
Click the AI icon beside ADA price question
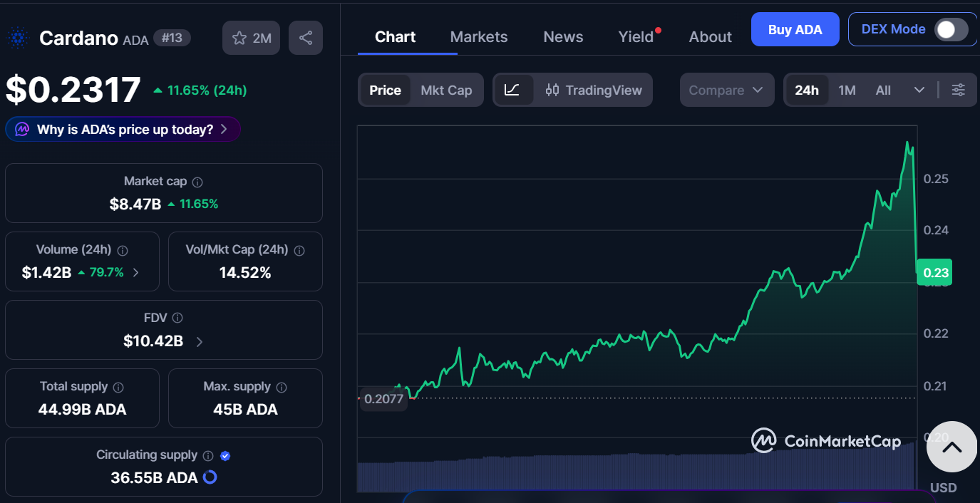pyautogui.click(x=22, y=130)
